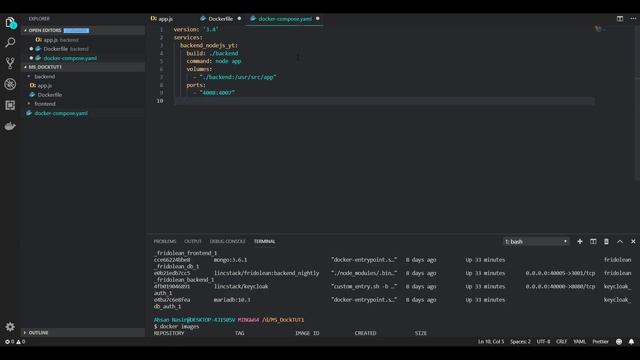
Task: Split the terminal panel
Action: coord(593,242)
